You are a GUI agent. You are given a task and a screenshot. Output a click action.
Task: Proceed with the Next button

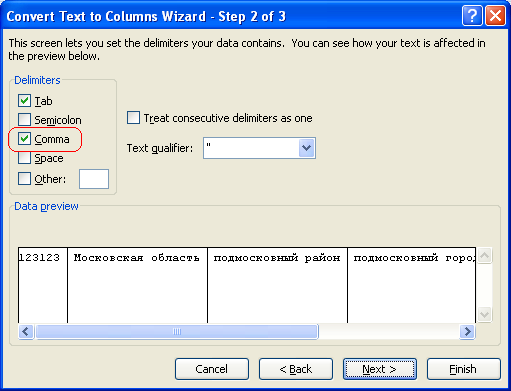click(x=380, y=369)
